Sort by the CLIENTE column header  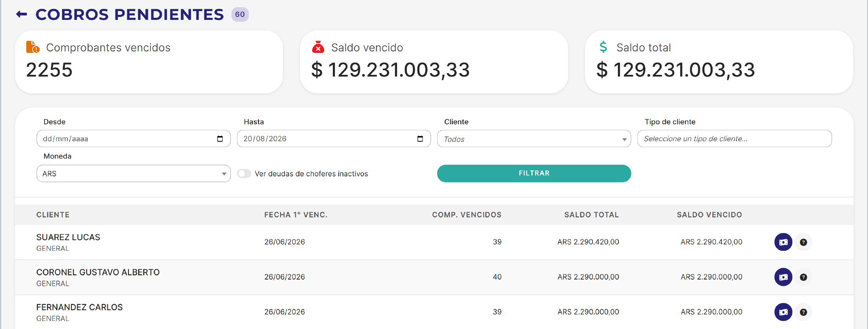coord(53,215)
